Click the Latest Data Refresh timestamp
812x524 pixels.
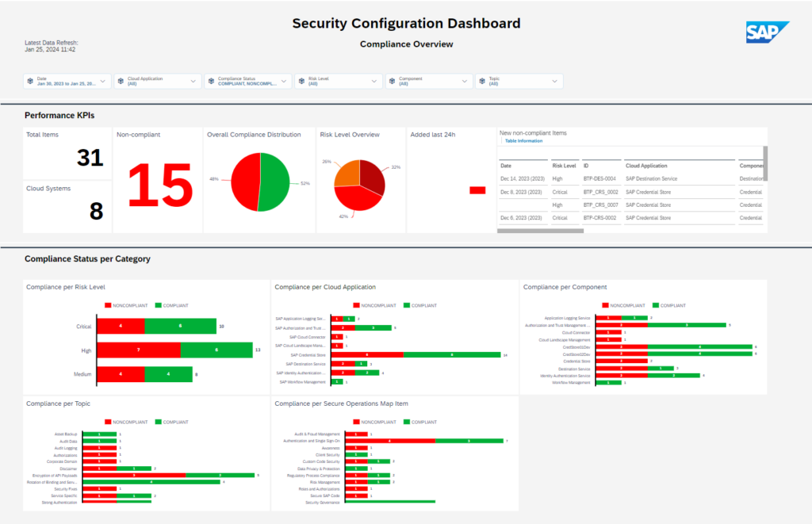point(52,46)
